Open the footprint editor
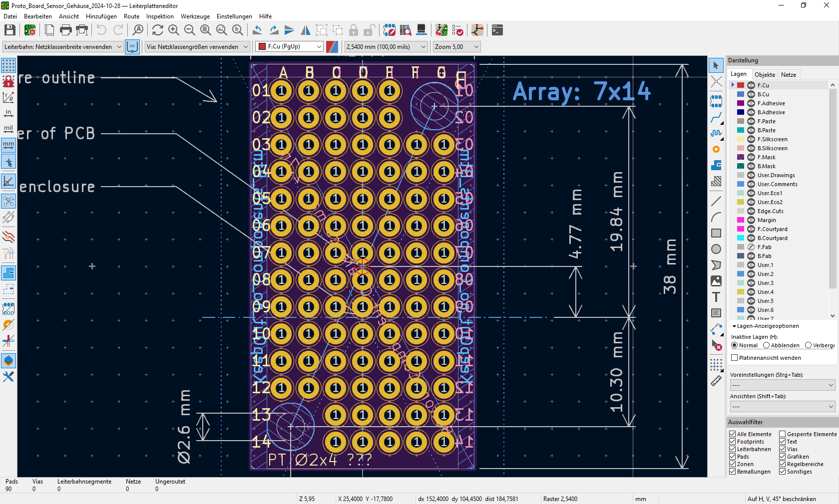Viewport: 839px width, 504px height. 390,30
